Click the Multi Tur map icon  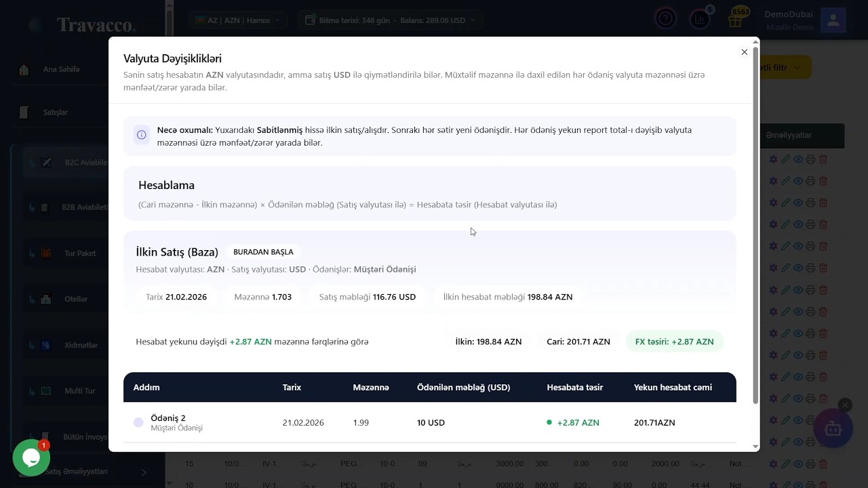[46, 391]
